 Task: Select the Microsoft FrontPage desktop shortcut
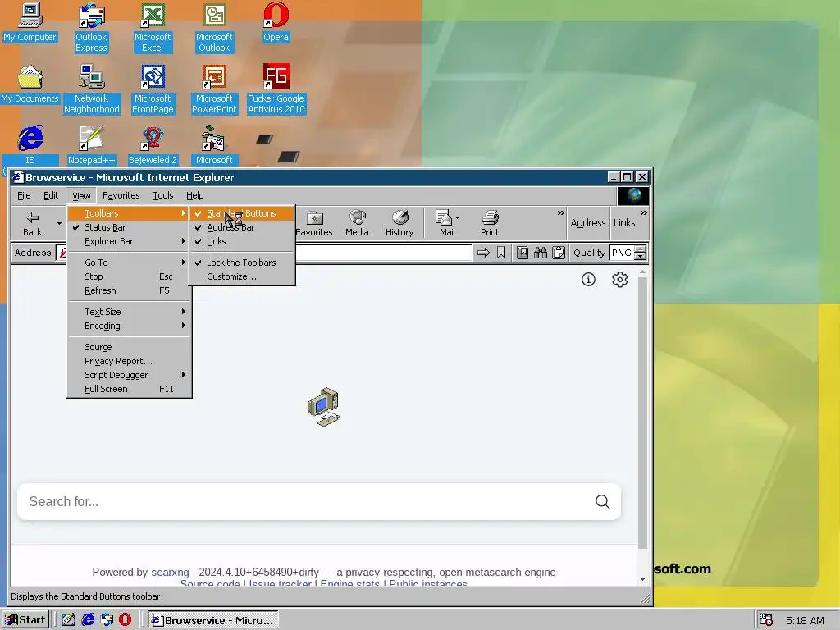tap(153, 89)
